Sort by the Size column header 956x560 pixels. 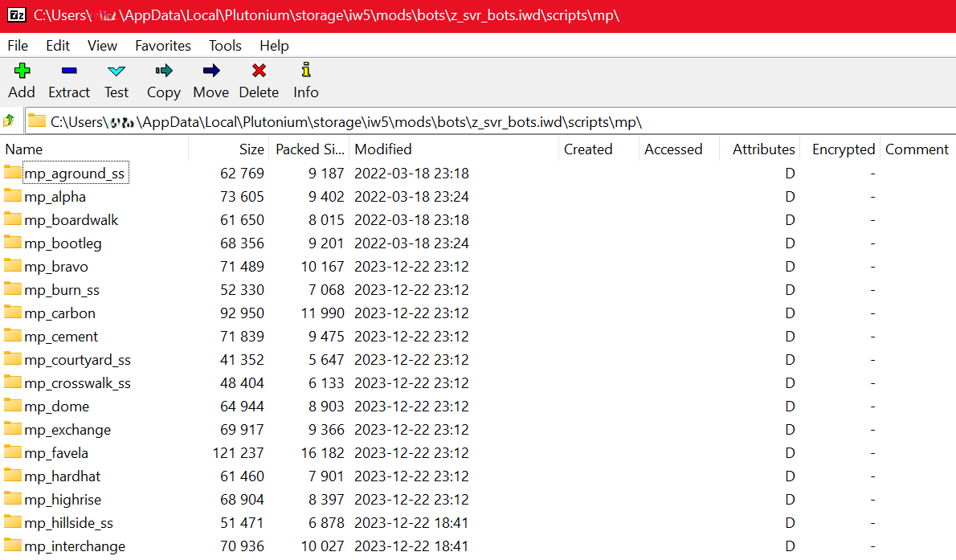tap(229, 149)
